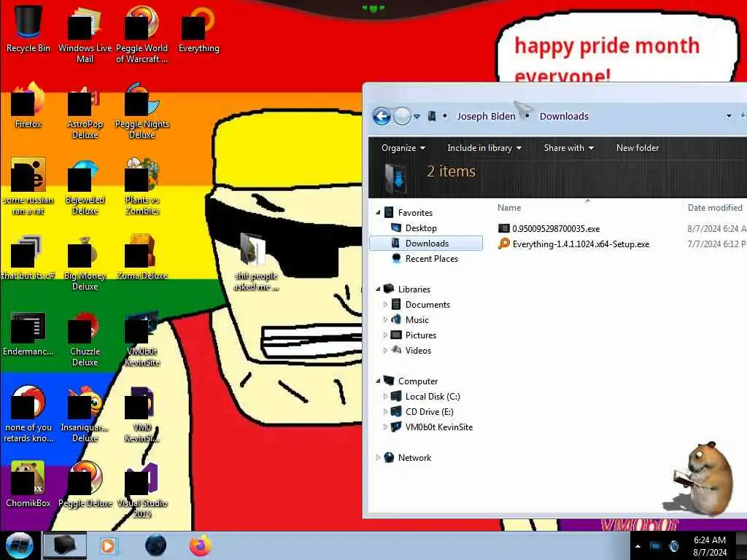Screen dimensions: 747x560
Task: Open the Organize dropdown menu
Action: pyautogui.click(x=403, y=148)
